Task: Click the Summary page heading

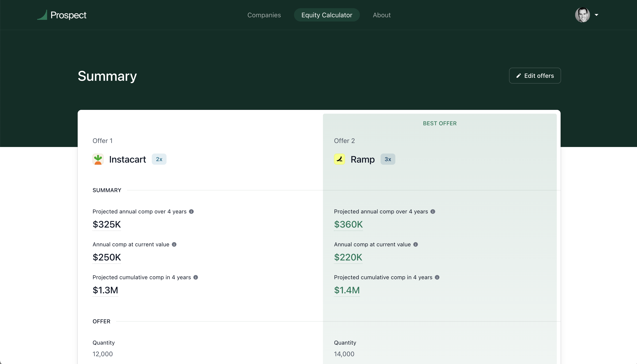Action: [x=107, y=76]
